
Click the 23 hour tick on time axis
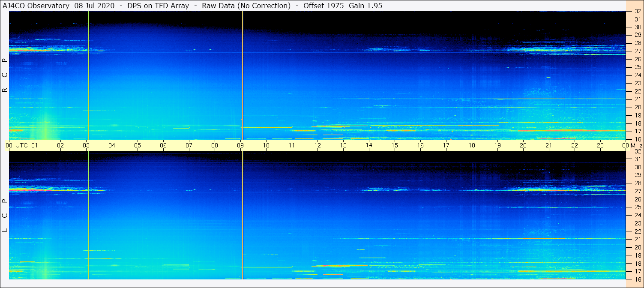tap(600, 145)
